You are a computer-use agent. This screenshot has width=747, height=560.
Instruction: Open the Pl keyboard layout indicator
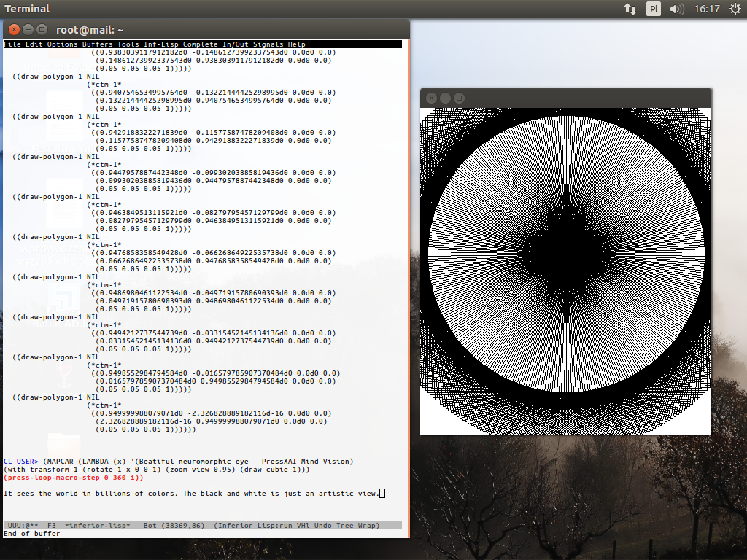(654, 9)
